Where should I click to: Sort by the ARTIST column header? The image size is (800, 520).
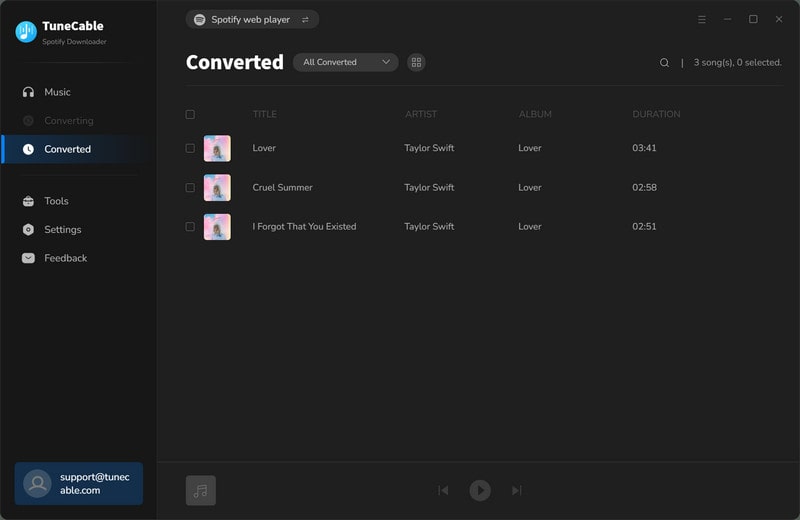(x=421, y=114)
